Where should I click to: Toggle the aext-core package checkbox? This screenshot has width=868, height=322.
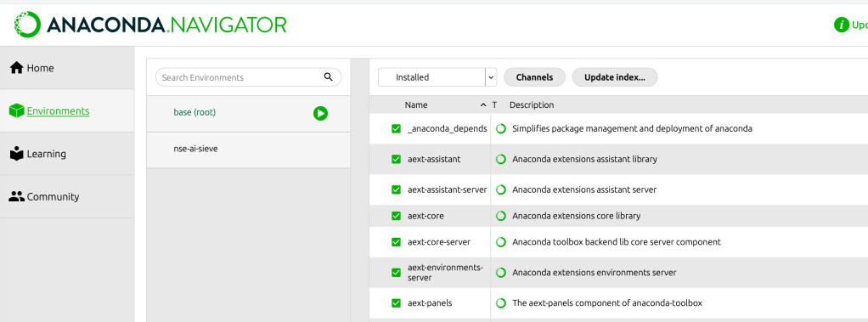click(x=396, y=216)
